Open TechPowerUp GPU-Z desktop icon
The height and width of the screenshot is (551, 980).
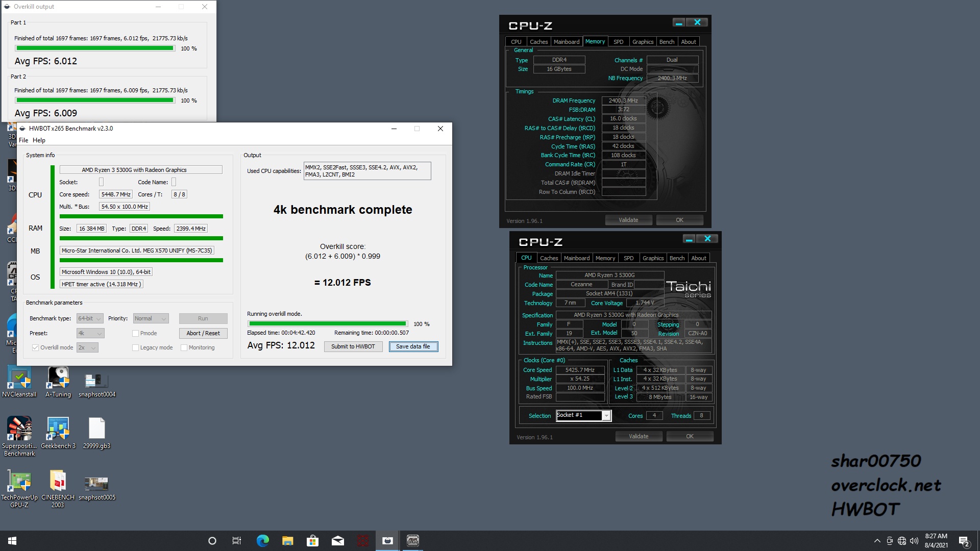tap(19, 489)
